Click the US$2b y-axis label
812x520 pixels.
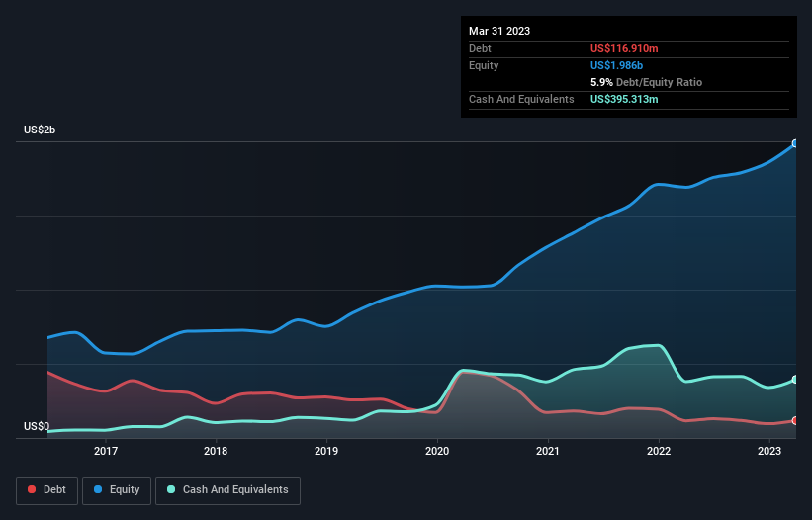point(40,130)
